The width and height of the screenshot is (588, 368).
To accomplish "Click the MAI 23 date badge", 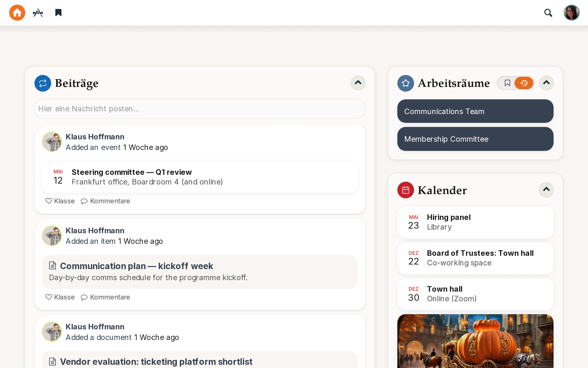I will click(x=413, y=222).
